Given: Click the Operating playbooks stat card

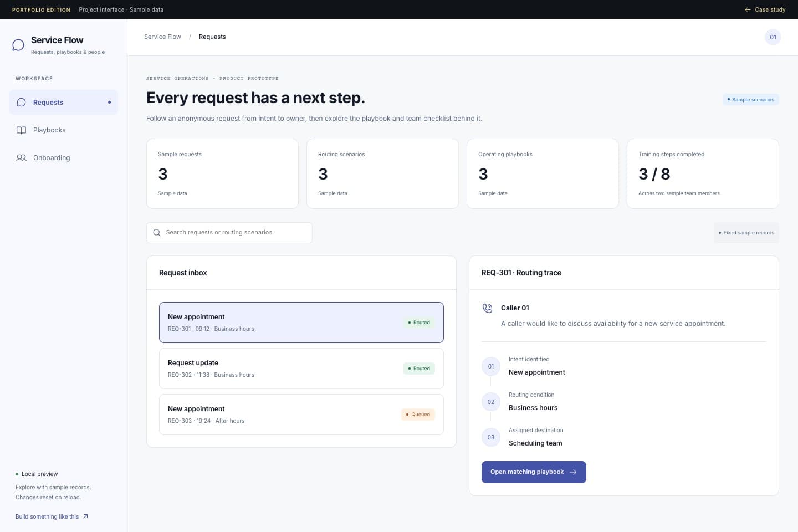Looking at the screenshot, I should point(543,173).
